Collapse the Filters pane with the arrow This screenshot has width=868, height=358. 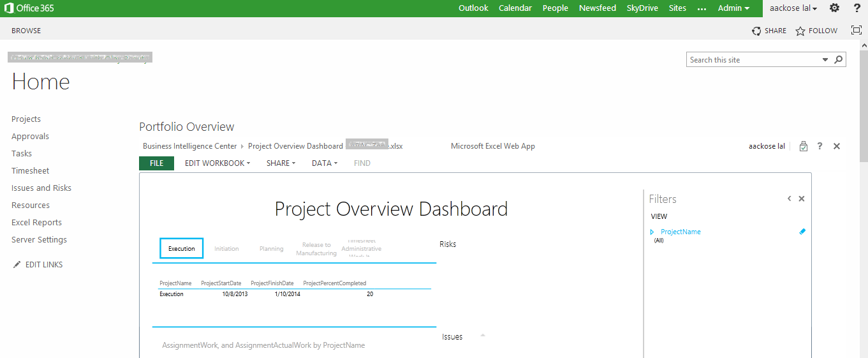[789, 198]
